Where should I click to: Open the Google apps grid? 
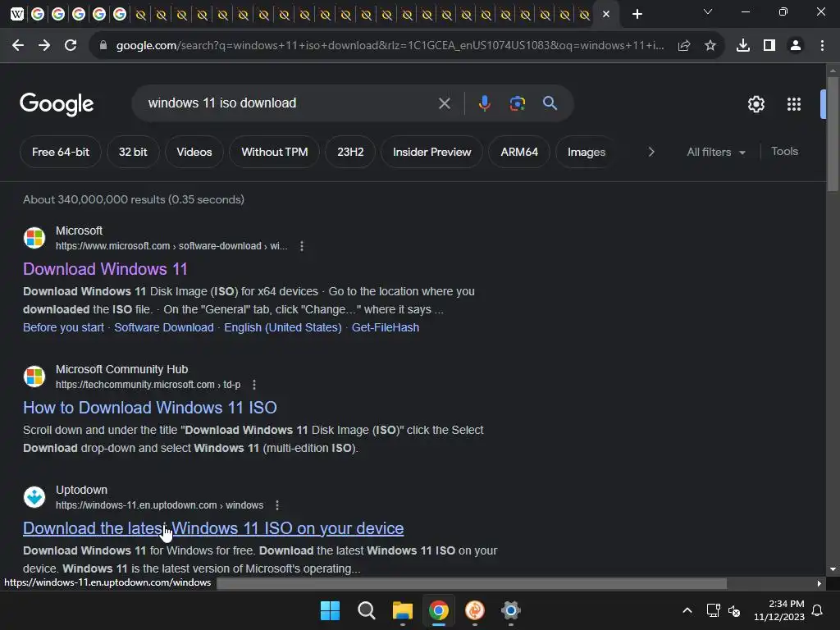pyautogui.click(x=794, y=104)
